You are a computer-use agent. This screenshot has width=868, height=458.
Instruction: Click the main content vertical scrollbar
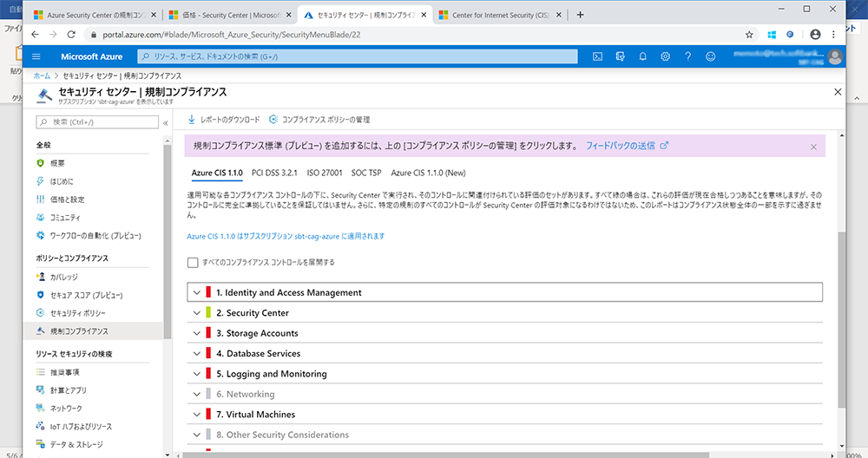click(x=841, y=320)
